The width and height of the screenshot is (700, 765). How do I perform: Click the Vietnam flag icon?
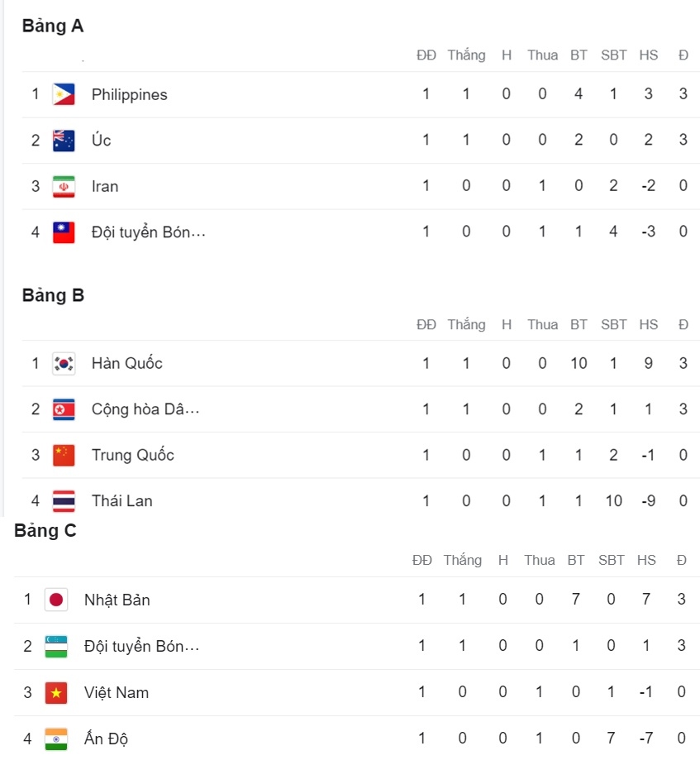56,692
